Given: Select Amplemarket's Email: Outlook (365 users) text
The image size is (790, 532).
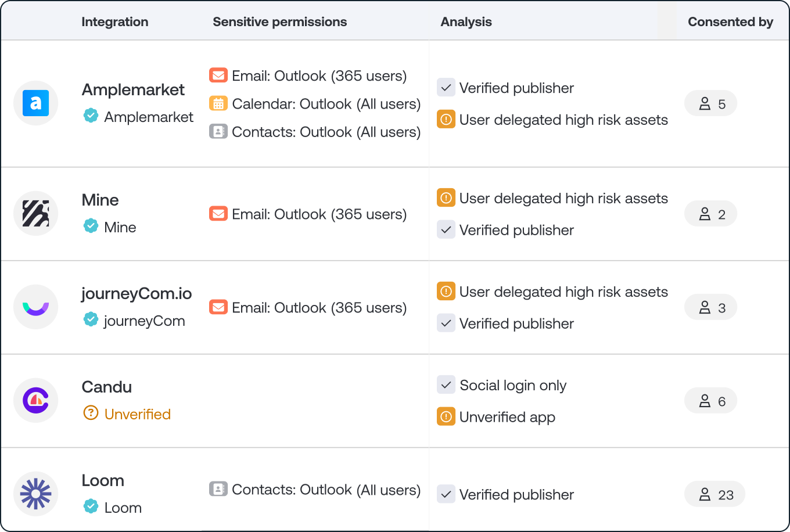Looking at the screenshot, I should 319,76.
